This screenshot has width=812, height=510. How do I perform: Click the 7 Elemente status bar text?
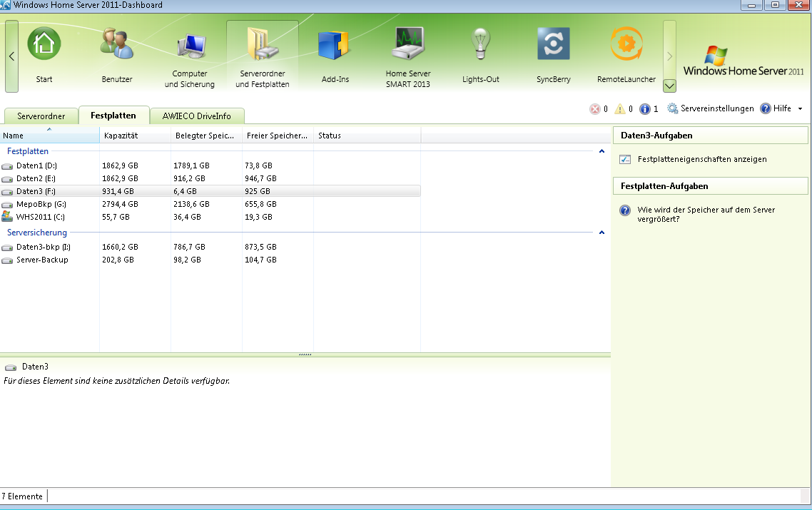pos(22,496)
